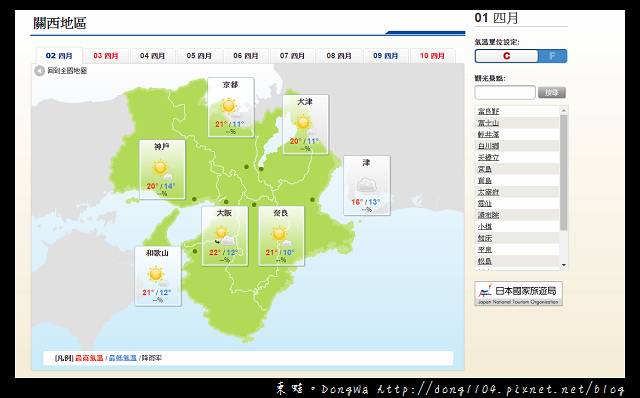Select 富士山 in attractions list

point(488,123)
